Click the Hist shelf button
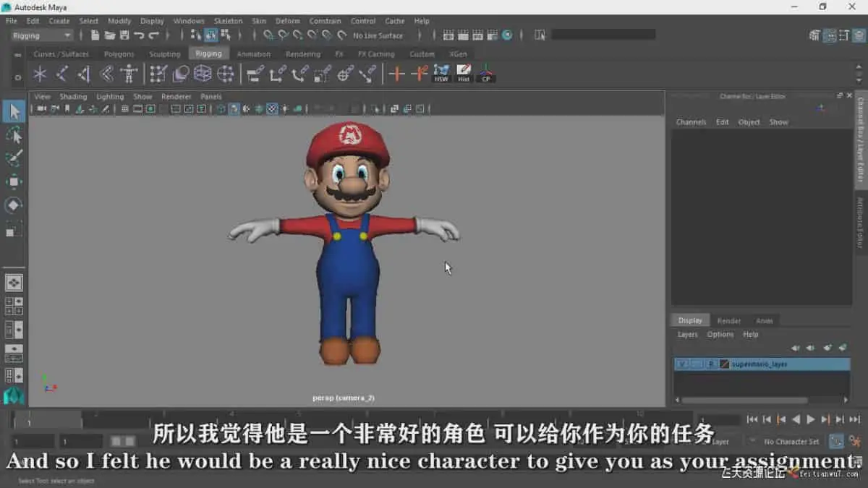Image resolution: width=868 pixels, height=488 pixels. [464, 74]
